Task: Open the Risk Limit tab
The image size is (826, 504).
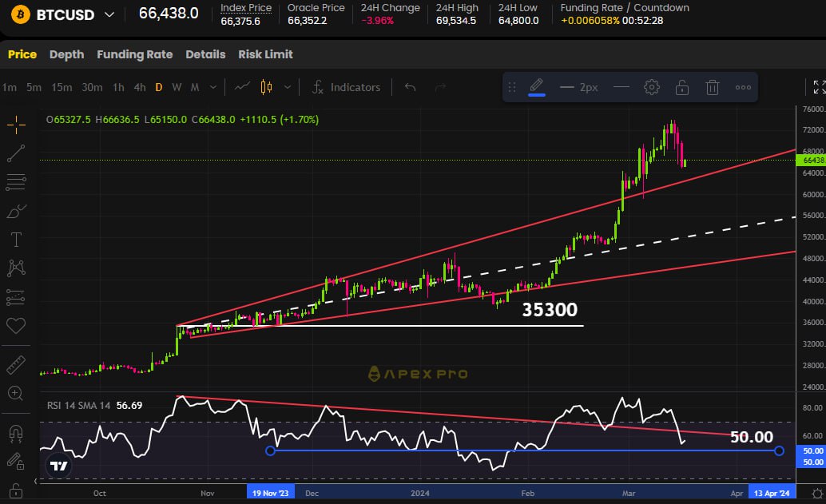Action: pyautogui.click(x=265, y=54)
